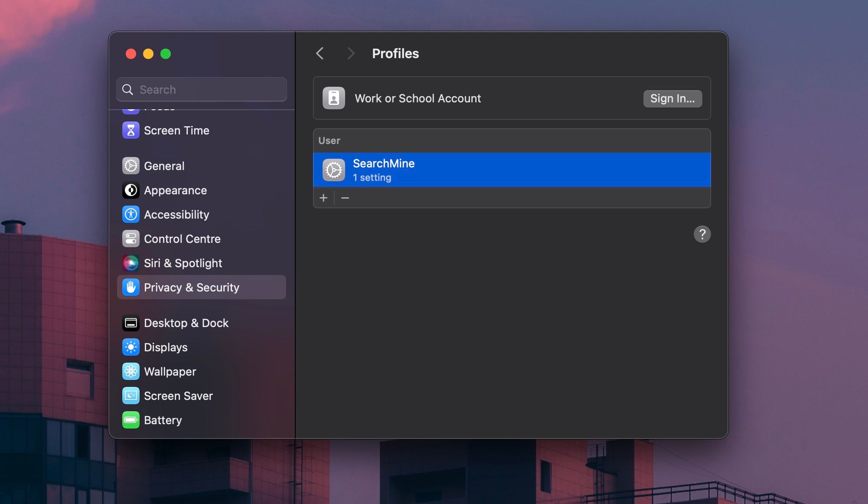
Task: Click the Accessibility sidebar icon
Action: 131,214
